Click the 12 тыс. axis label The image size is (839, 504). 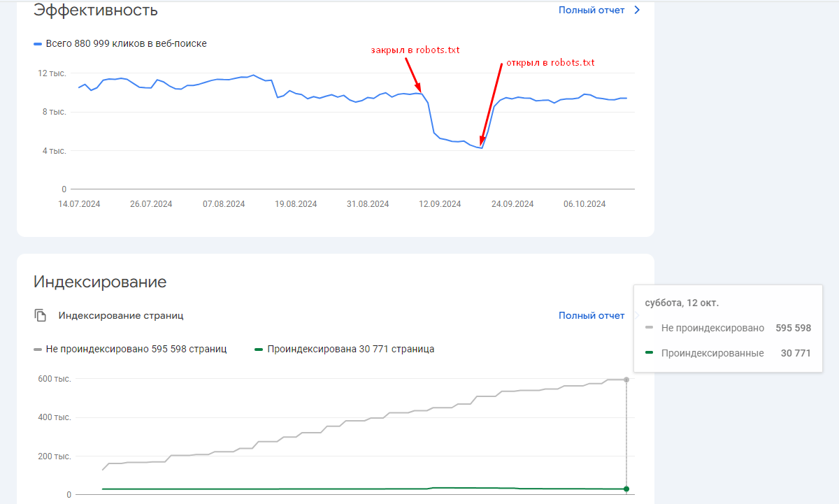pos(52,73)
